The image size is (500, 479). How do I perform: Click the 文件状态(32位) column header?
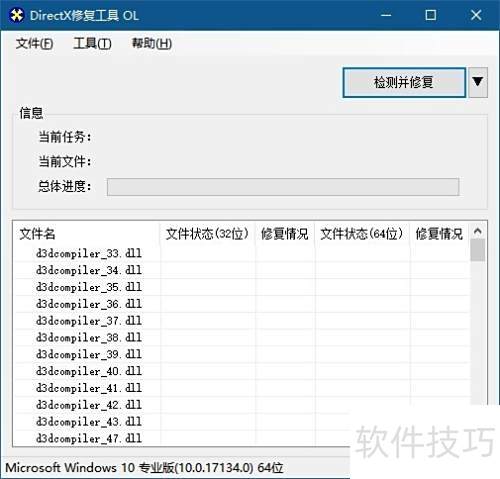207,234
